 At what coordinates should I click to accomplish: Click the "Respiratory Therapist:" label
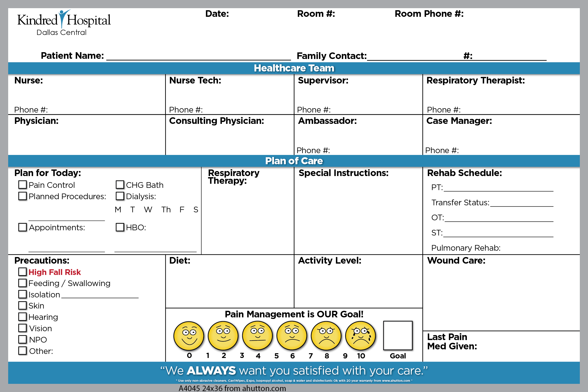(x=475, y=81)
